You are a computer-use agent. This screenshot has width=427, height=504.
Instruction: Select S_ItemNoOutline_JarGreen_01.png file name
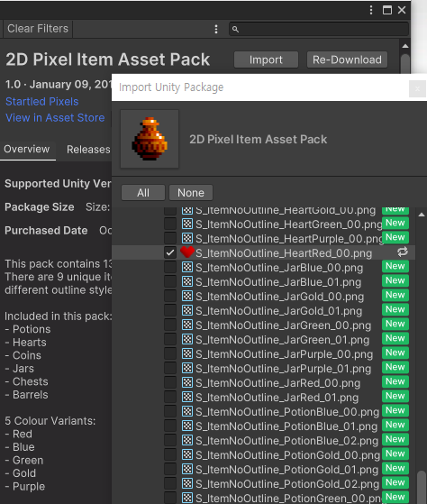(283, 340)
